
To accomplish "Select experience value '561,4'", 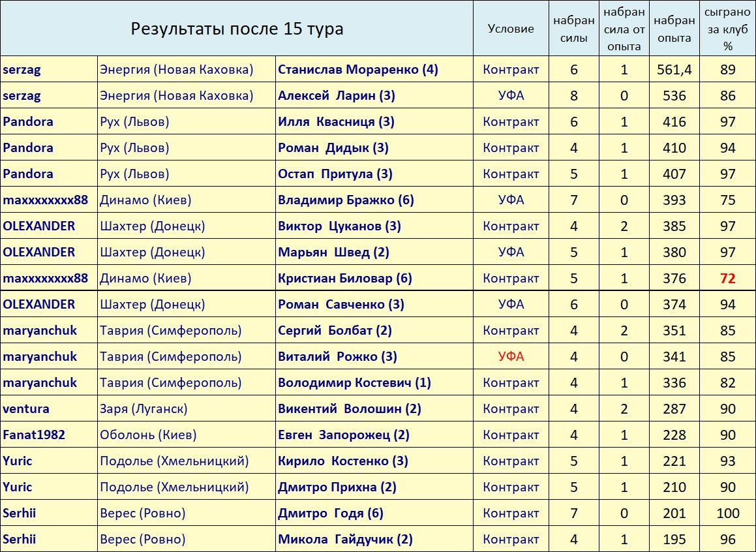I will [674, 69].
